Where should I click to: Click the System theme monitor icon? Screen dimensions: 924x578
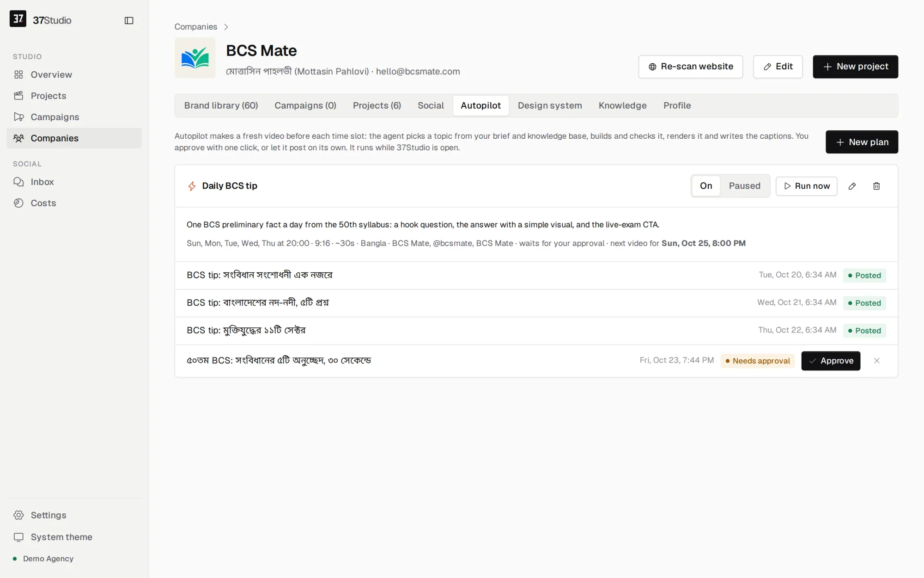pyautogui.click(x=18, y=537)
